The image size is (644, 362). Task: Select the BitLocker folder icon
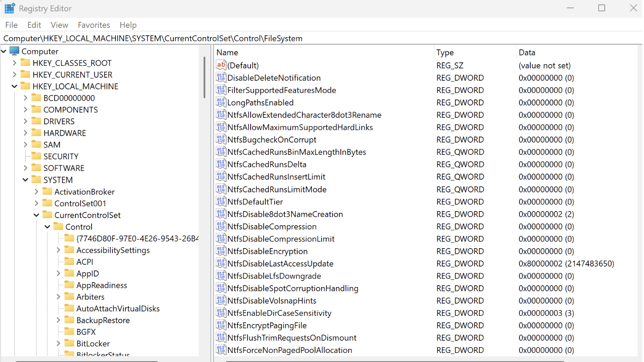pyautogui.click(x=69, y=343)
